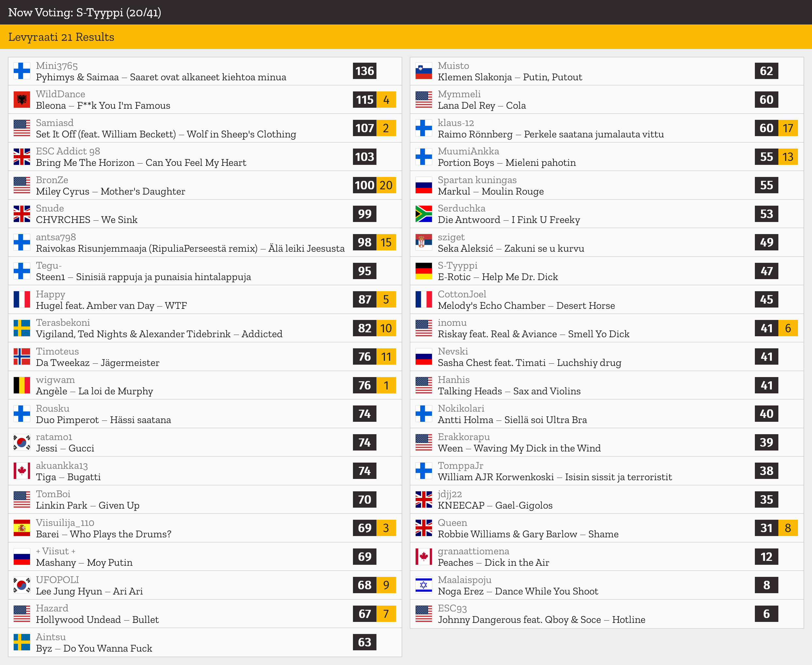Click the South African flag beside Serduchka
The image size is (812, 665).
coord(423,214)
